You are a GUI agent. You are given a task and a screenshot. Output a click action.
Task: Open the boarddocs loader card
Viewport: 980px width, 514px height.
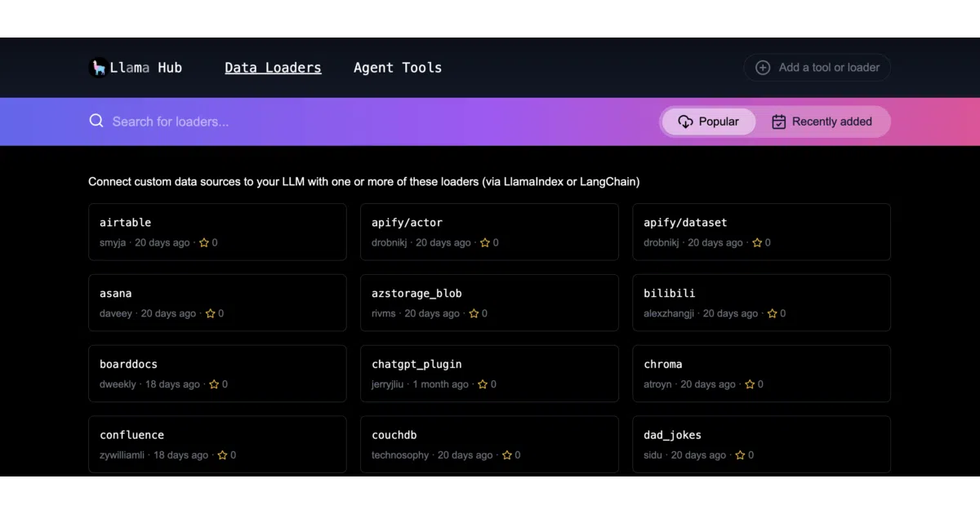[x=217, y=374]
